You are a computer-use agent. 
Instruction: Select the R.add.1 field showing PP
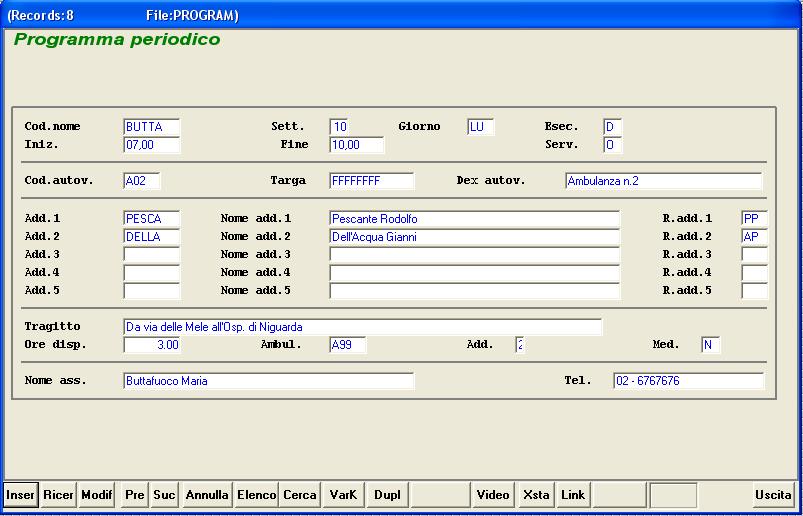(x=754, y=219)
